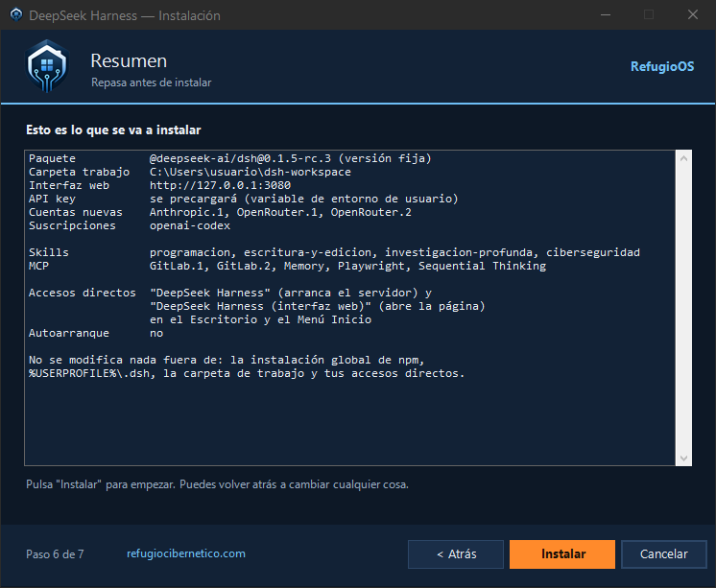
Task: Click the window title DeepSeek Harness — Instalación
Action: (x=124, y=15)
